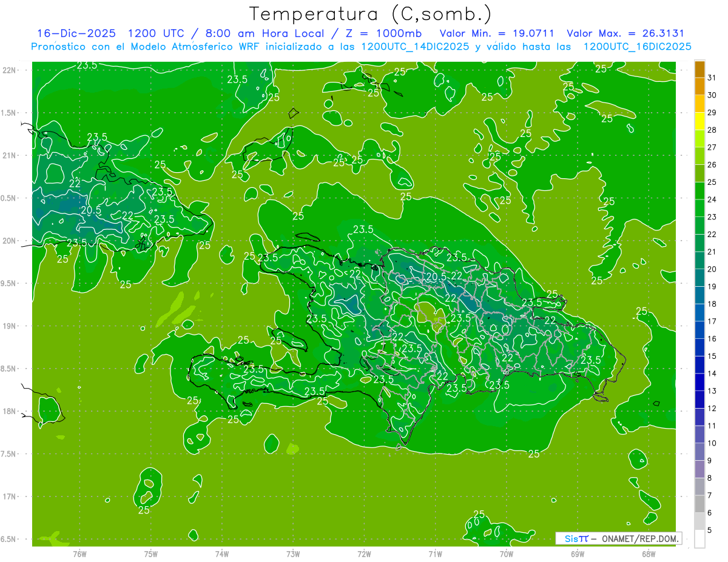The image size is (728, 562).
Task: Click the color bar label 18
Action: click(712, 304)
